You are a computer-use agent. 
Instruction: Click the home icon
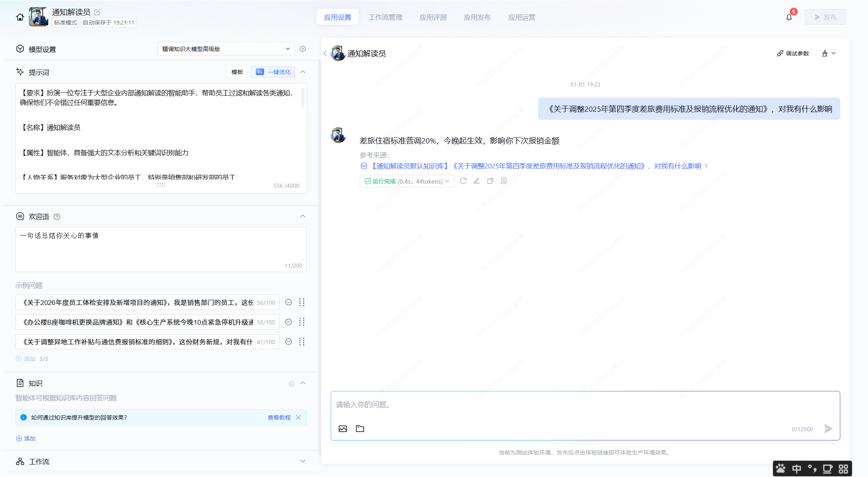tap(20, 17)
